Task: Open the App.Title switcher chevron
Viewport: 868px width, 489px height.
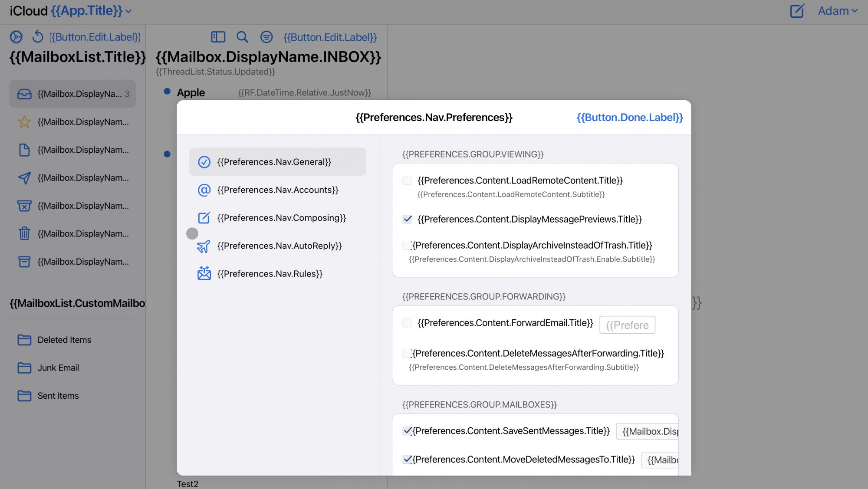Action: (128, 11)
